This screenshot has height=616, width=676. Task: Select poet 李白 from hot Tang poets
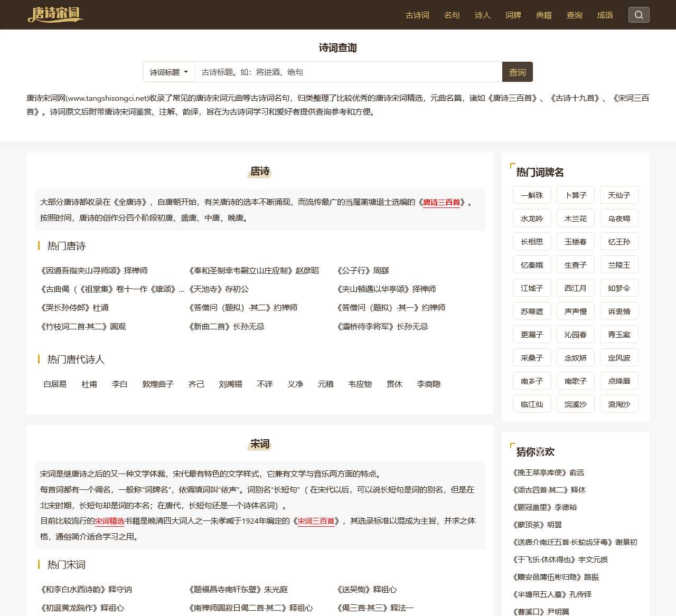click(119, 384)
